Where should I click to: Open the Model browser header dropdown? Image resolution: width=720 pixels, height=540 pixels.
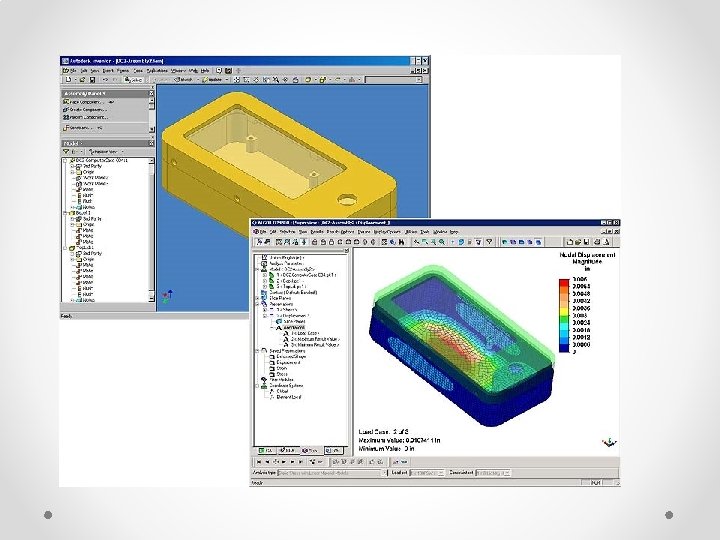point(71,144)
